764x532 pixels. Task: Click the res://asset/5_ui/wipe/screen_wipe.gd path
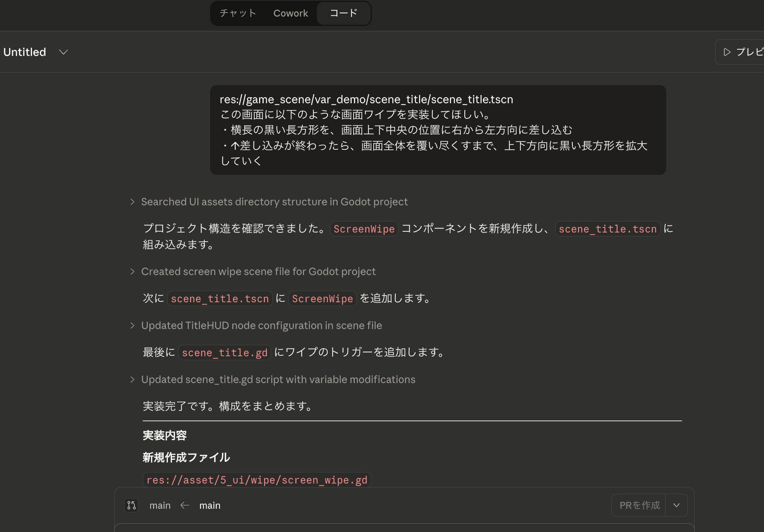coord(257,480)
